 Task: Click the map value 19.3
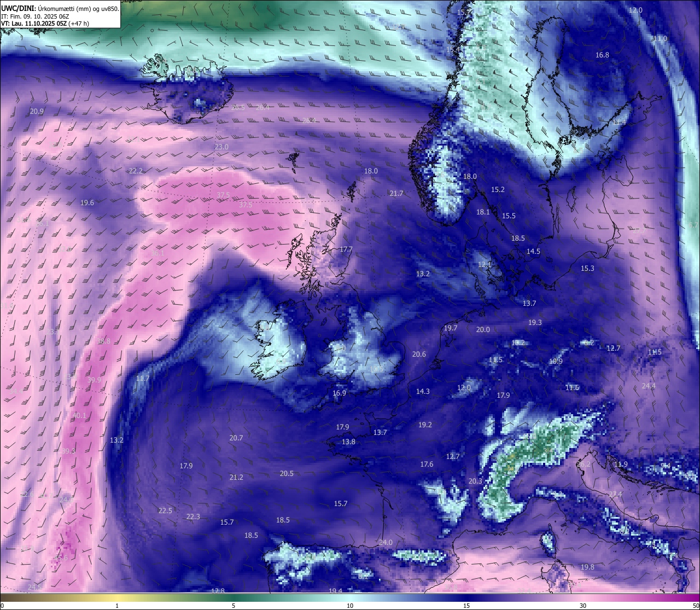(x=535, y=323)
